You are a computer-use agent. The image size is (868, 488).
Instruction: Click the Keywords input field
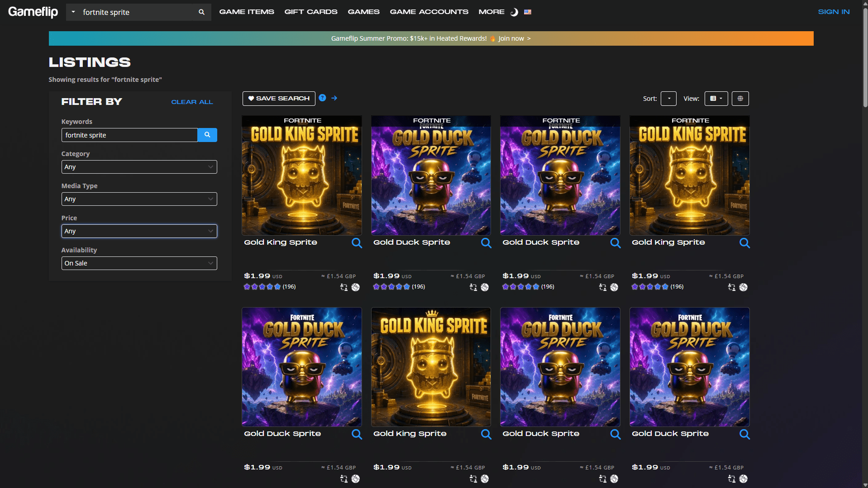pyautogui.click(x=129, y=135)
